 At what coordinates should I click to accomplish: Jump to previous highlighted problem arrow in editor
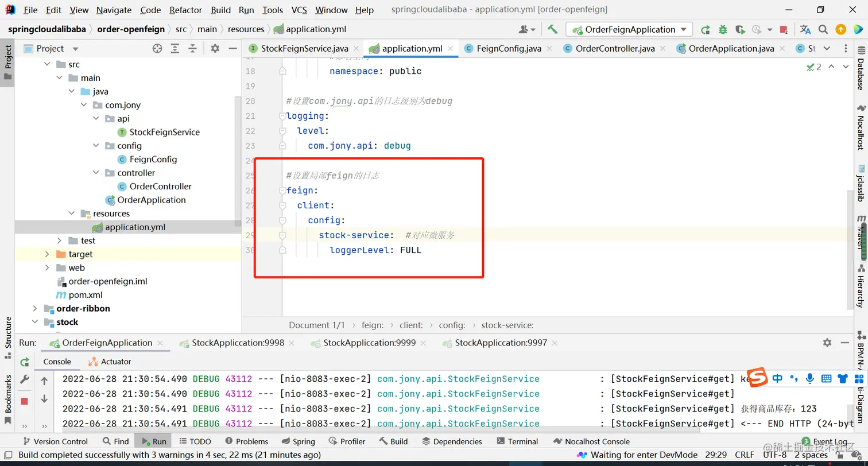pyautogui.click(x=831, y=67)
